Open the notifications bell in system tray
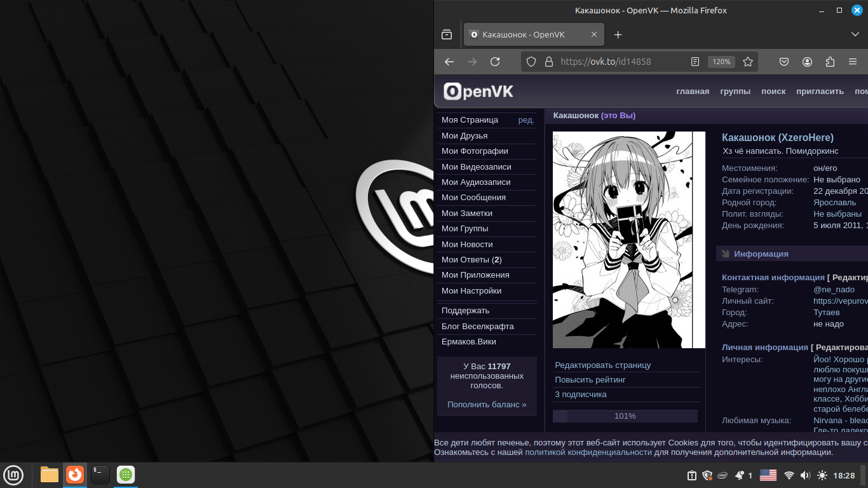868x488 pixels. click(740, 475)
